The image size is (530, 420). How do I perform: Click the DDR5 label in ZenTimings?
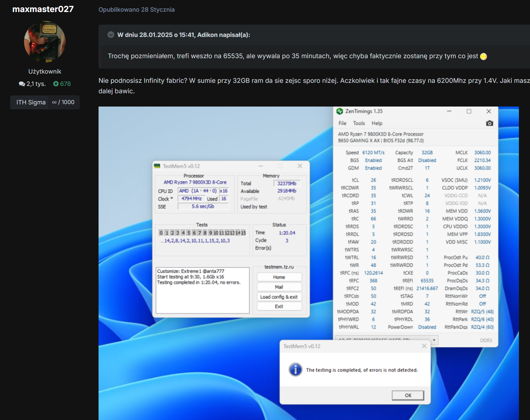pyautogui.click(x=486, y=340)
